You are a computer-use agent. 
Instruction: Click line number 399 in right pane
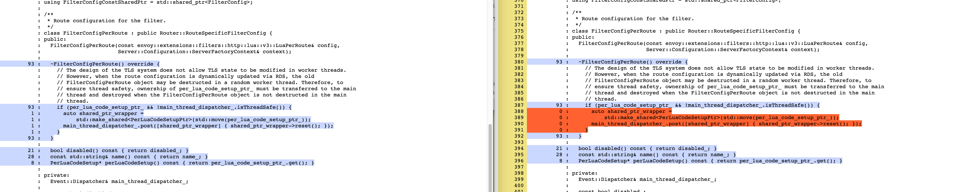coord(519,179)
